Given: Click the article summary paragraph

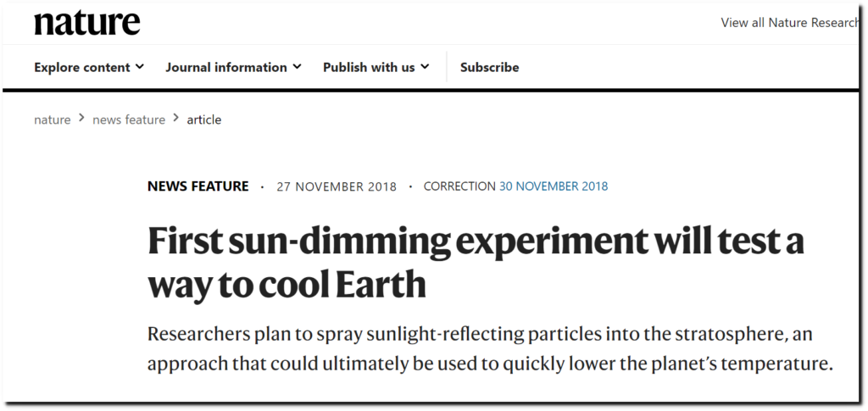Looking at the screenshot, I should tap(490, 350).
